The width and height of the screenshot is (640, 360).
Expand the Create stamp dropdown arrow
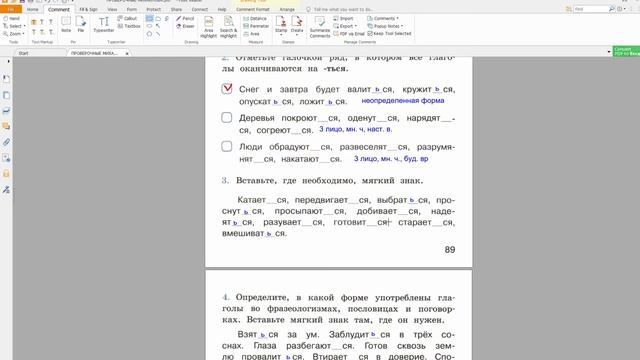click(x=297, y=35)
